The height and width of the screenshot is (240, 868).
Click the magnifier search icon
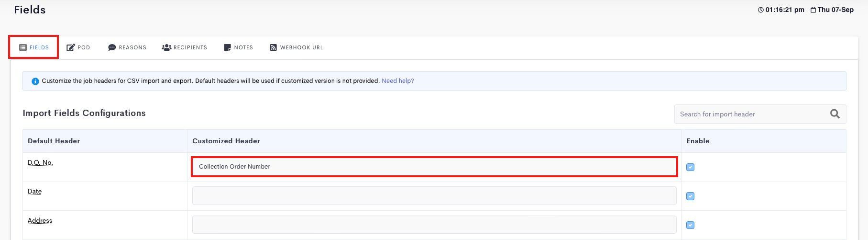(835, 114)
